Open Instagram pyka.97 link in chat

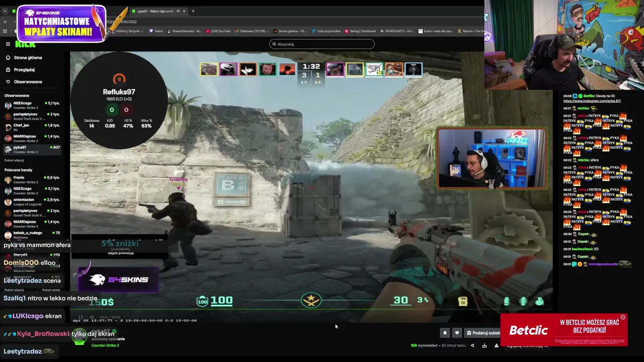592,101
